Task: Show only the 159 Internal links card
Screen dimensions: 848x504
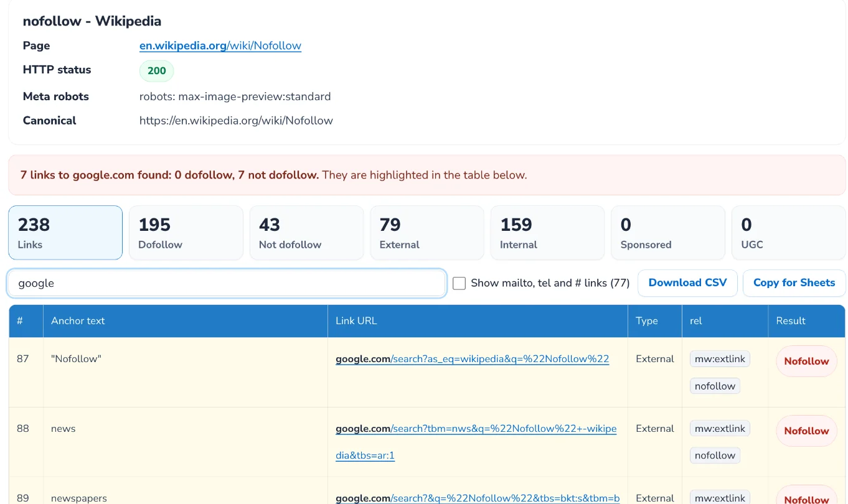Action: pyautogui.click(x=547, y=233)
